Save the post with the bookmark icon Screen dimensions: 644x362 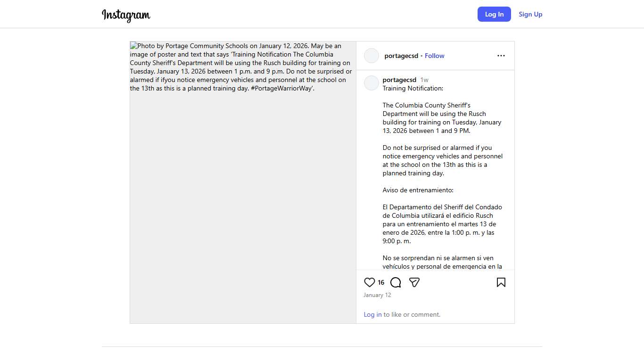click(501, 282)
